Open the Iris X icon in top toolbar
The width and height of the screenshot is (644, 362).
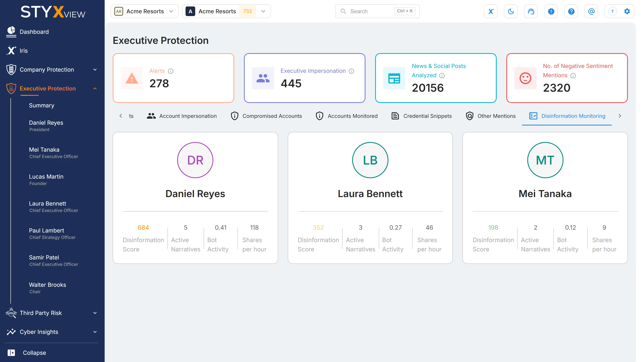pyautogui.click(x=490, y=11)
